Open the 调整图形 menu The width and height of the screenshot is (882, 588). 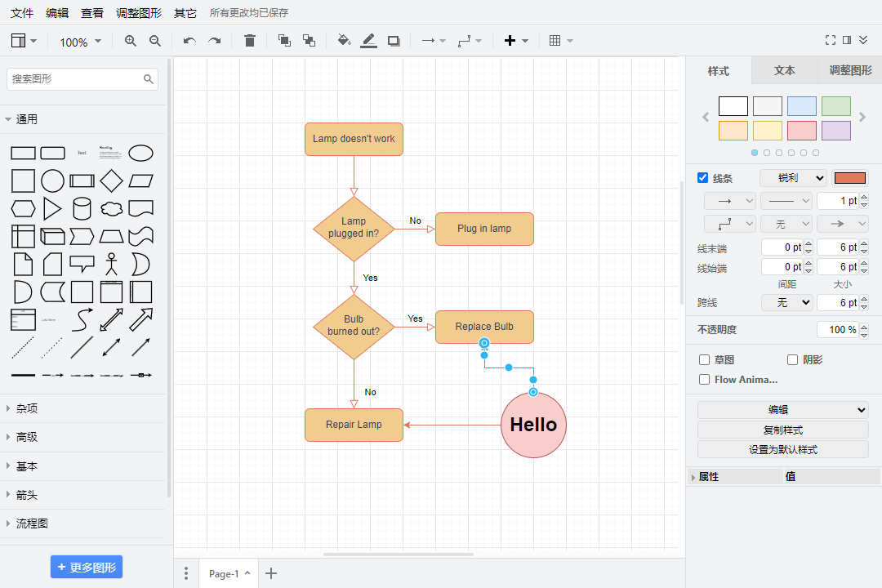[139, 13]
